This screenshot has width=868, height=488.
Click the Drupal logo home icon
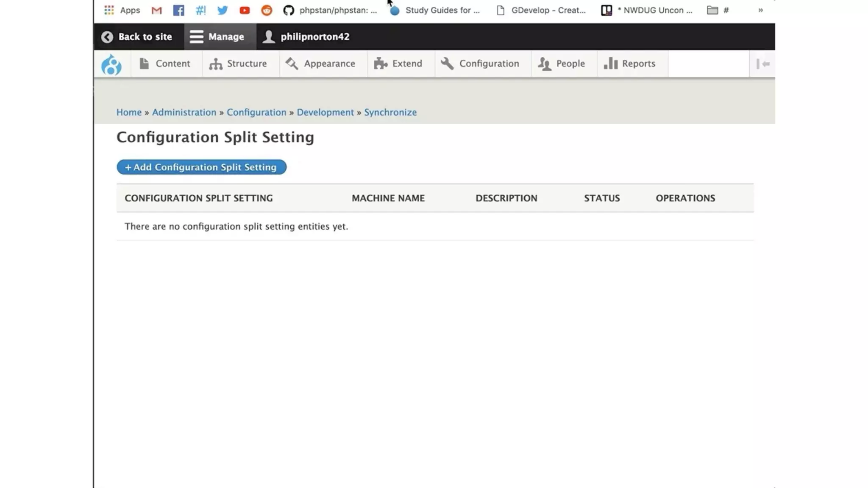(111, 64)
